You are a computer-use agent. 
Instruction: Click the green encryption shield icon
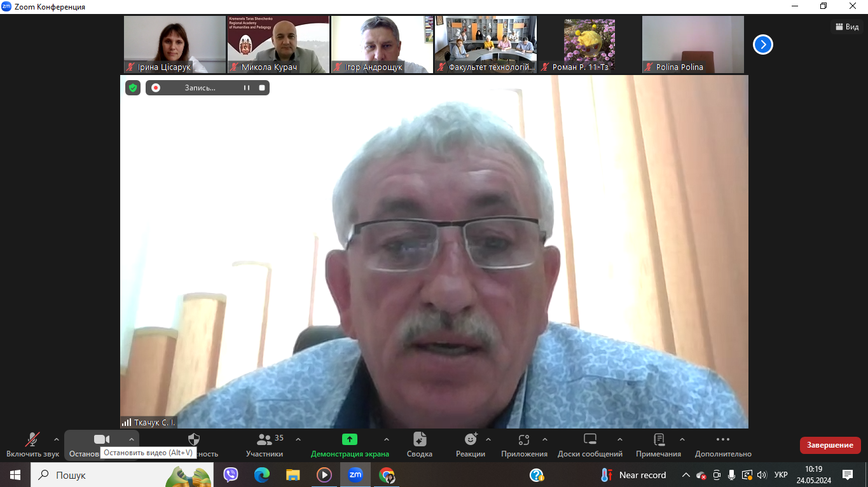pos(132,88)
